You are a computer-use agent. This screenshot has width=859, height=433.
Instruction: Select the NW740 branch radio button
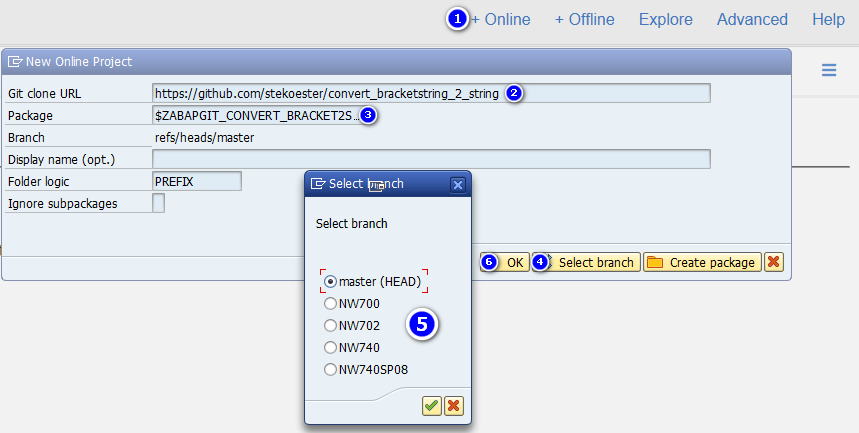pos(330,347)
